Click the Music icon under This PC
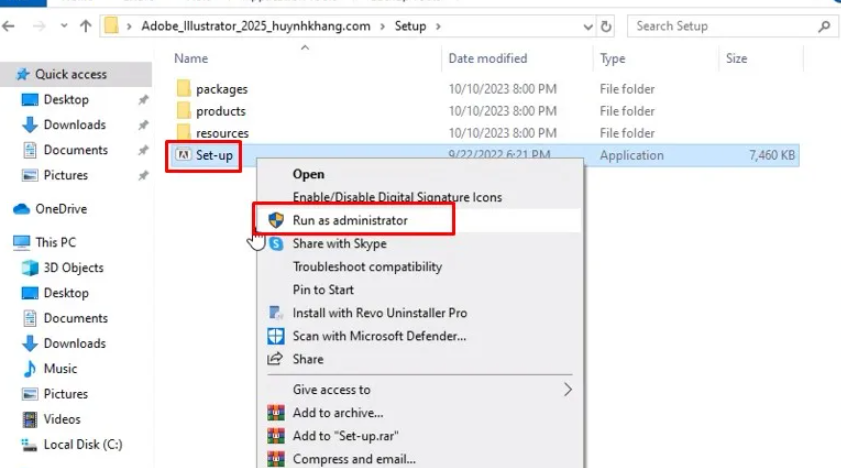The image size is (841, 468). tap(29, 369)
